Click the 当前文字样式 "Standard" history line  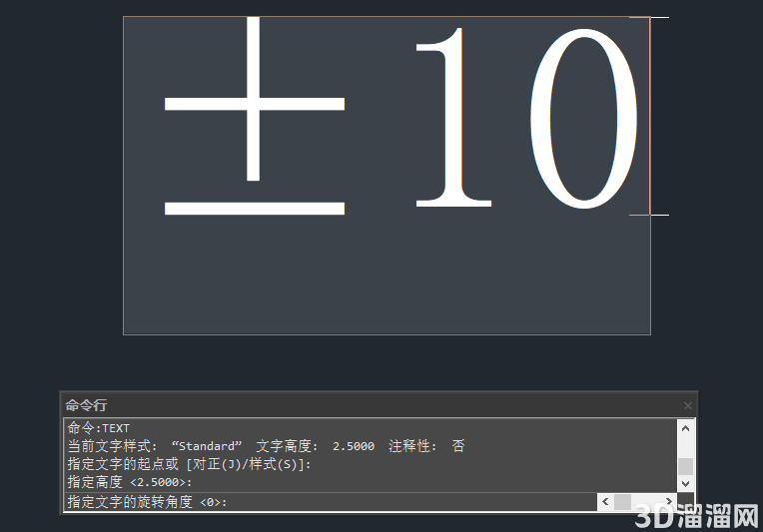tap(266, 446)
